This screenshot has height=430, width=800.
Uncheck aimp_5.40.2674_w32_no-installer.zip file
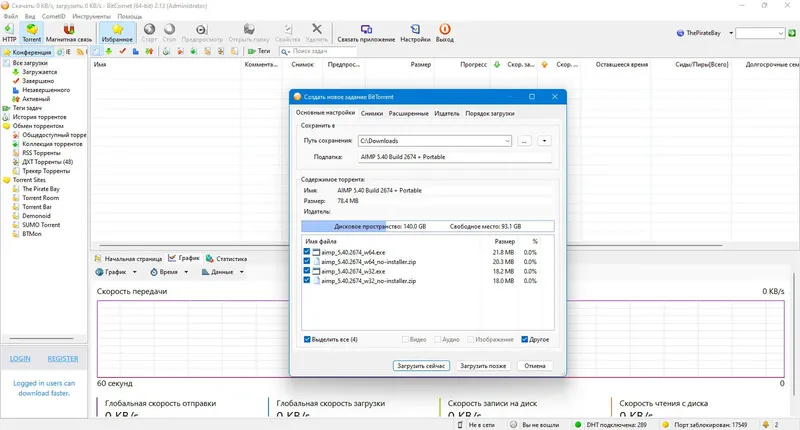tap(307, 280)
